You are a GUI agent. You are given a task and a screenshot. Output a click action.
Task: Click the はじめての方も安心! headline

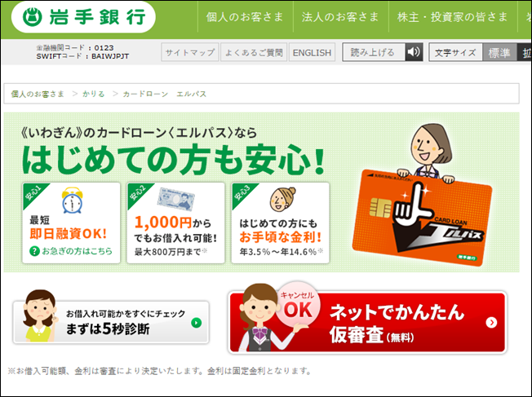(x=173, y=159)
